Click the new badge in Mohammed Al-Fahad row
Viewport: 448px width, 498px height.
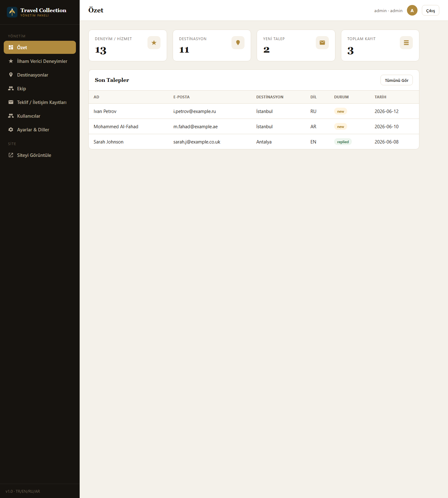[x=341, y=127]
